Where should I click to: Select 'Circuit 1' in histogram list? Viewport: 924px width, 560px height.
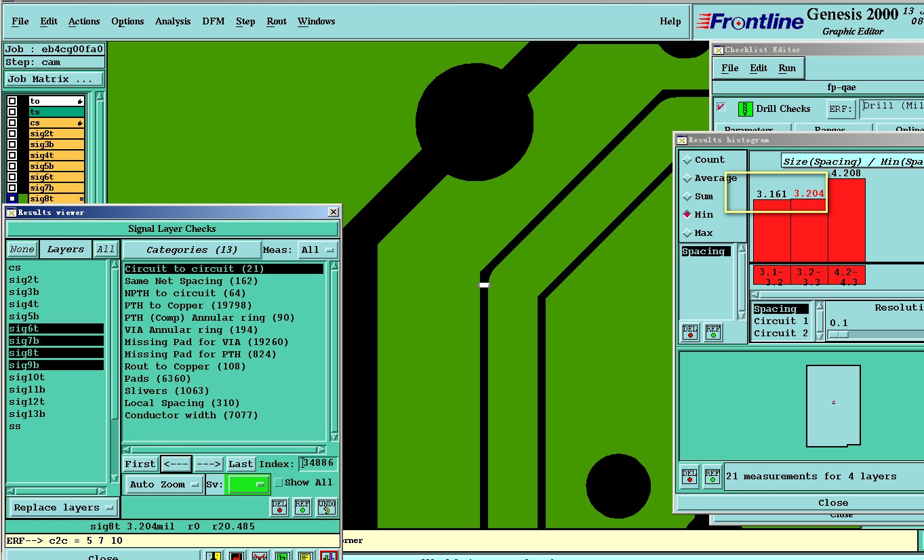781,321
